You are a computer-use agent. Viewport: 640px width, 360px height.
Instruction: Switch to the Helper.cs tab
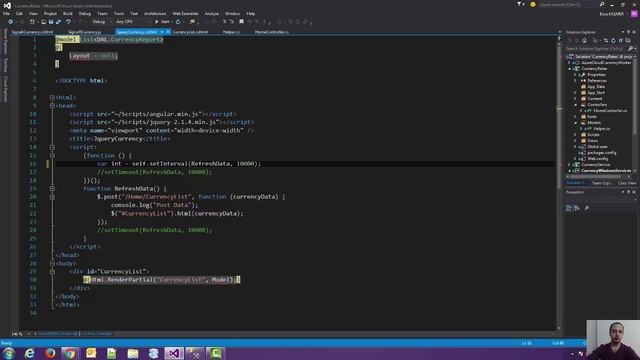pyautogui.click(x=231, y=32)
